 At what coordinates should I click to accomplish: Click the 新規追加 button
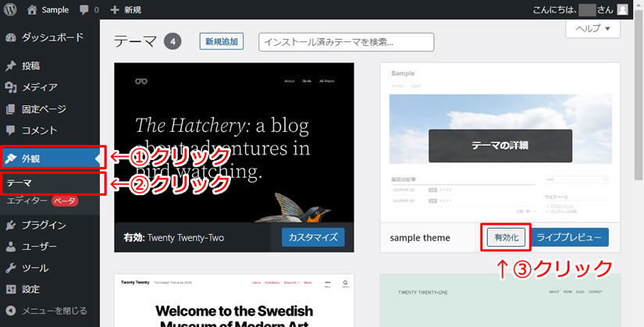[x=222, y=41]
